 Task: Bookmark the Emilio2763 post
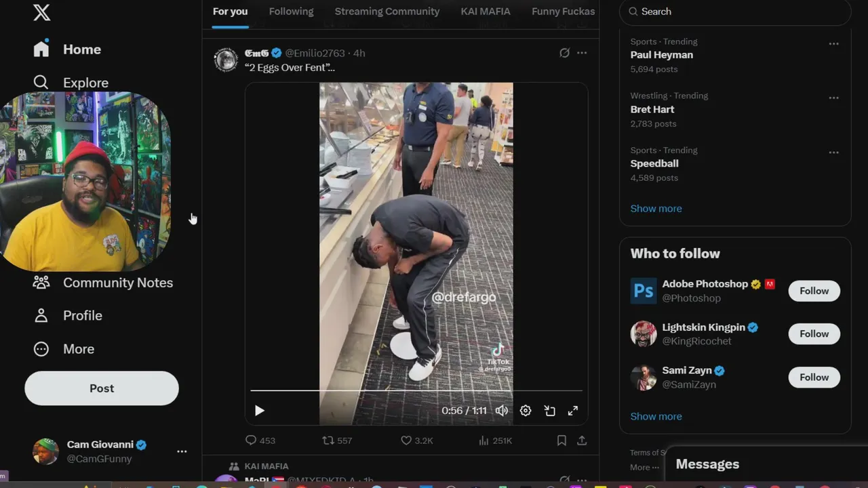tap(561, 441)
